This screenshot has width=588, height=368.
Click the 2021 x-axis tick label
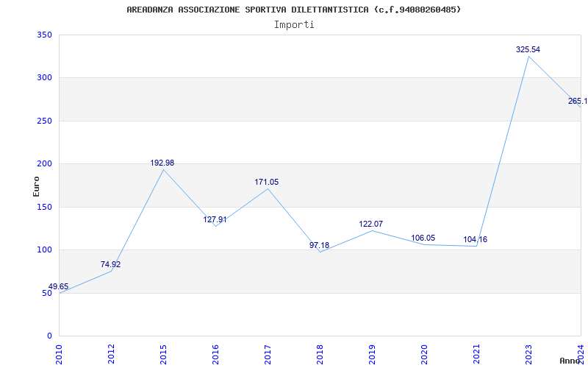pos(476,354)
